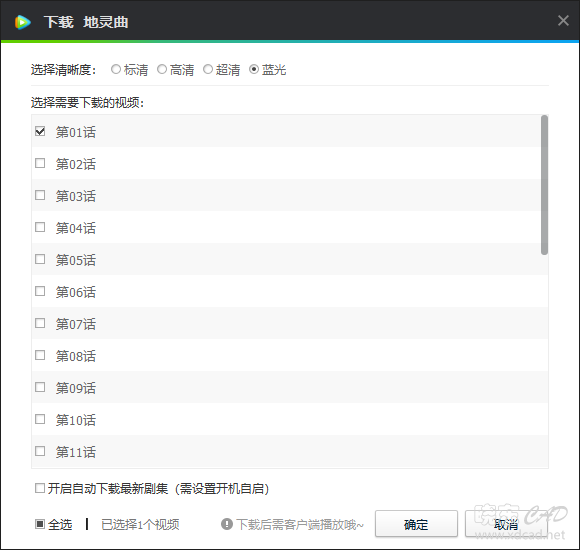Click the Tencent Video logo icon
580x550 pixels.
pos(23,22)
